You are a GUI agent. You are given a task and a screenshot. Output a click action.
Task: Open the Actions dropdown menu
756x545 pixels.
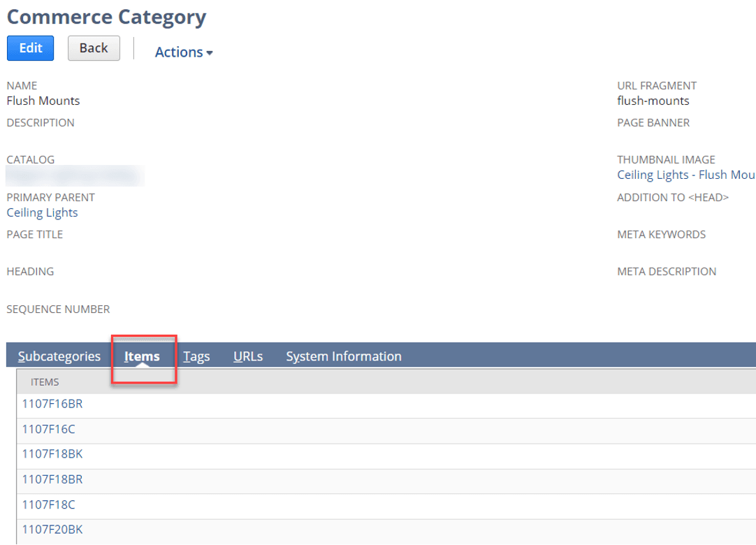pos(184,52)
